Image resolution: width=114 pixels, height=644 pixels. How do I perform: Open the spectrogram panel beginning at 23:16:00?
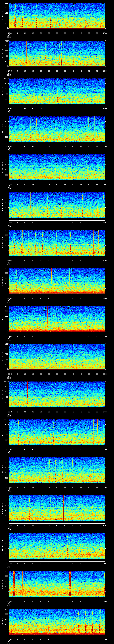coord(57,16)
